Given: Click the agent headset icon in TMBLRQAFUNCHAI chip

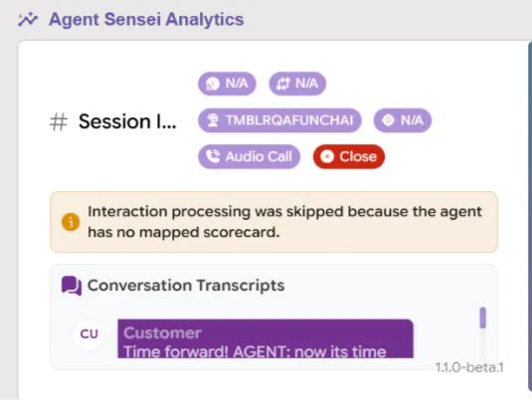Looking at the screenshot, I should pos(213,120).
